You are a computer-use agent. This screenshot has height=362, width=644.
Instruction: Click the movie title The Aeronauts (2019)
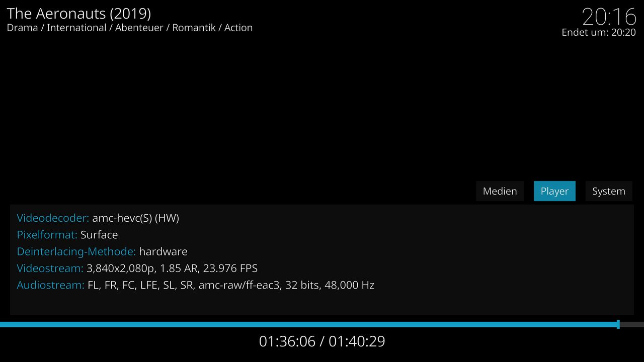79,14
